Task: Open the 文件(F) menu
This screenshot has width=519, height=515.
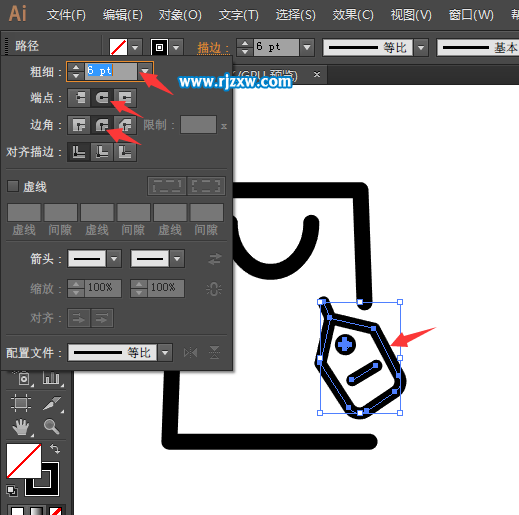Action: tap(66, 15)
